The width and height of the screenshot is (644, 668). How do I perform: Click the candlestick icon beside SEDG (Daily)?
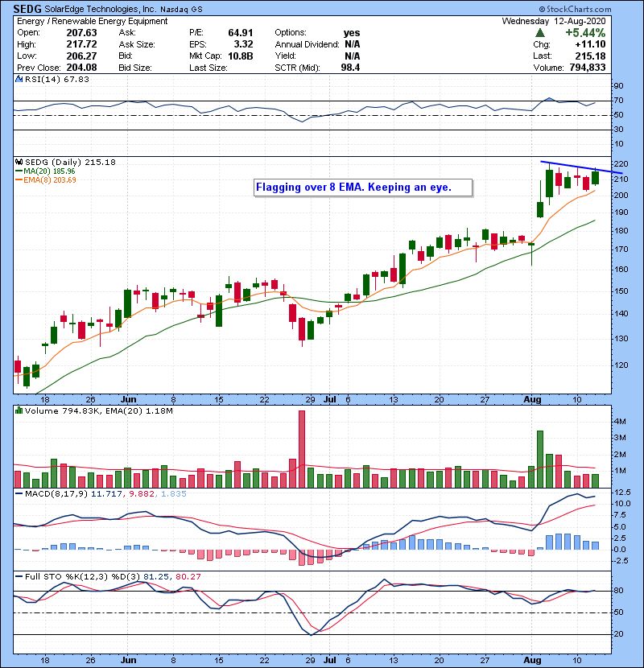tap(19, 162)
